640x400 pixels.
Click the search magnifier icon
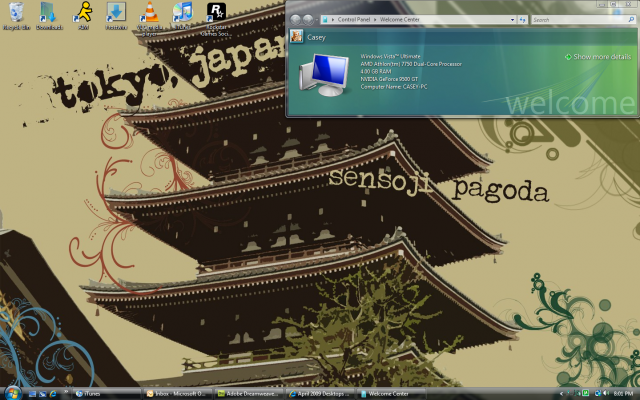click(x=631, y=19)
